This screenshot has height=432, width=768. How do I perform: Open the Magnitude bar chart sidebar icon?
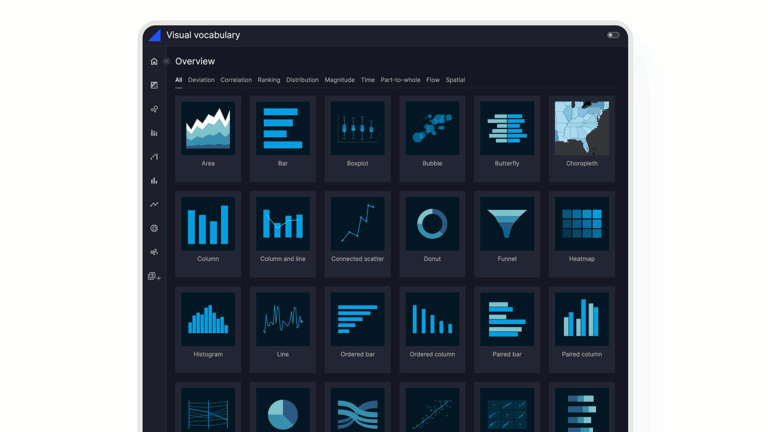pos(154,181)
